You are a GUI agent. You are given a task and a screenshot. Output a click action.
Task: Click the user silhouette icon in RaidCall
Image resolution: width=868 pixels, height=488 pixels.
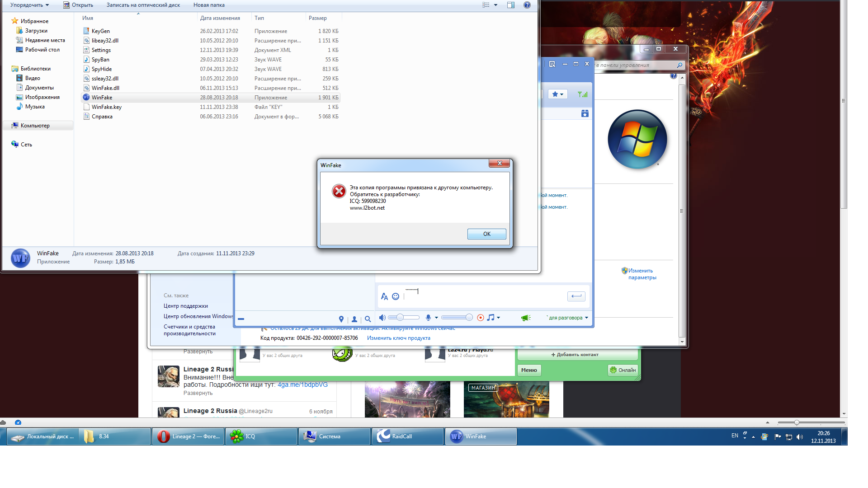coord(354,319)
